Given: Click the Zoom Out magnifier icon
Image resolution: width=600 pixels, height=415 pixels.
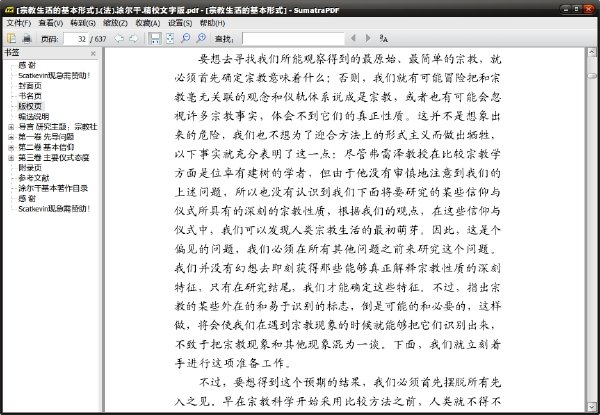Looking at the screenshot, I should tap(186, 38).
